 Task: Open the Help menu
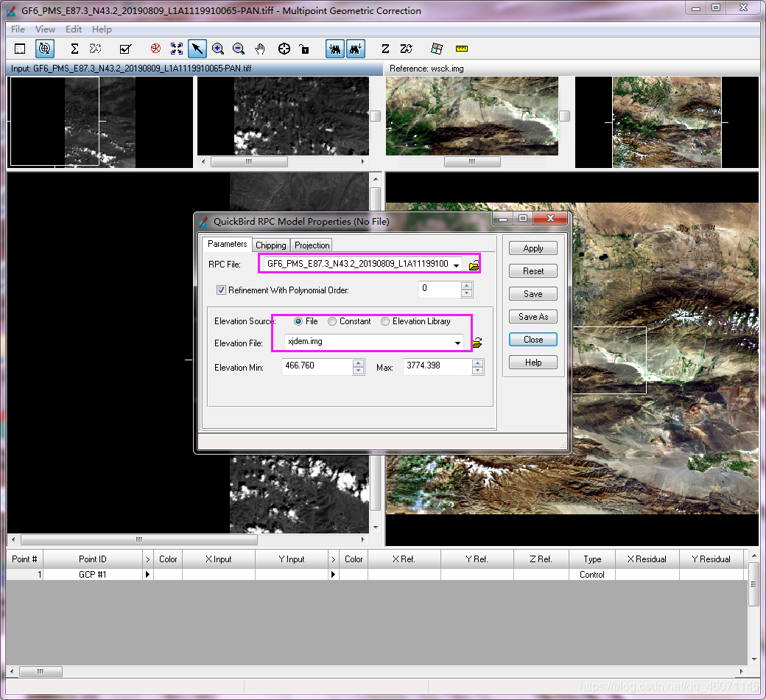(102, 29)
